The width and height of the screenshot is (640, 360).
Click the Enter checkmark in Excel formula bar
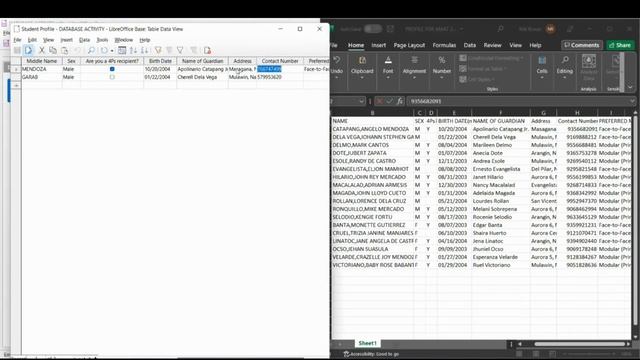coord(389,101)
